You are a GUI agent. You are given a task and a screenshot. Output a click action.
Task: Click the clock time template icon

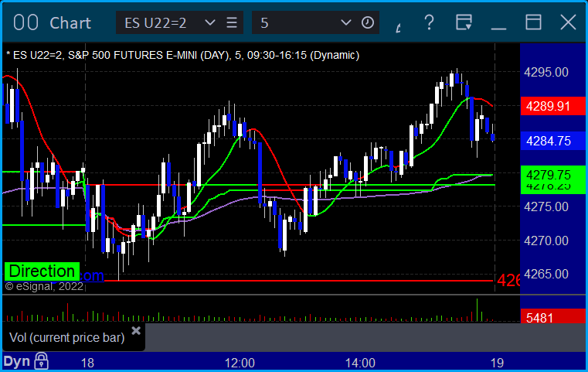tap(368, 22)
